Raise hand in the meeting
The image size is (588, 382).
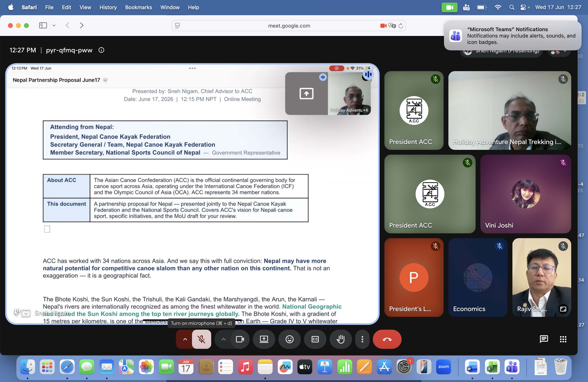tap(340, 339)
